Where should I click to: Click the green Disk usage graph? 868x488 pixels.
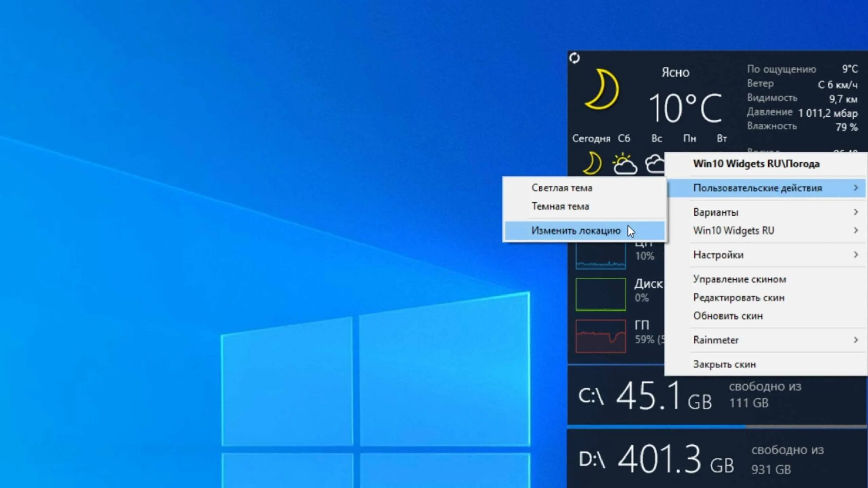coord(600,294)
